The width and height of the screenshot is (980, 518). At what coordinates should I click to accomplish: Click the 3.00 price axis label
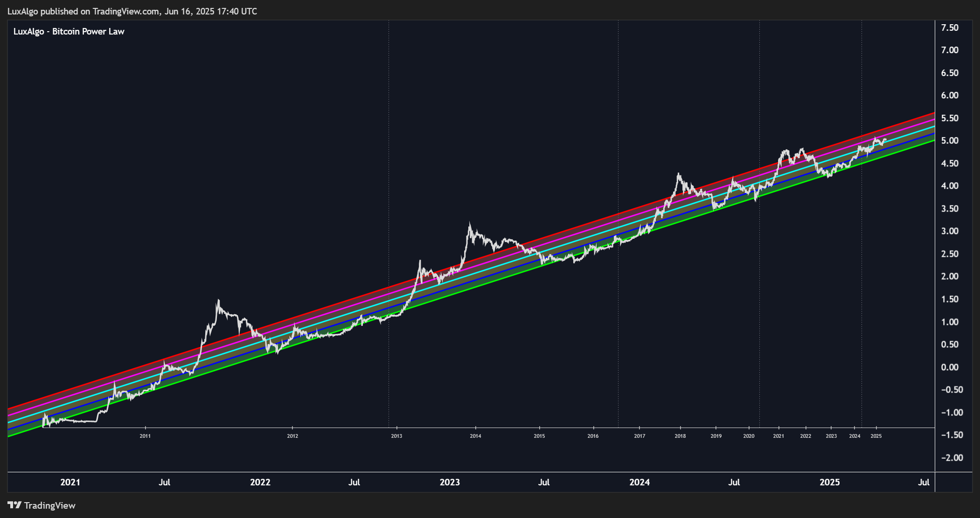950,231
